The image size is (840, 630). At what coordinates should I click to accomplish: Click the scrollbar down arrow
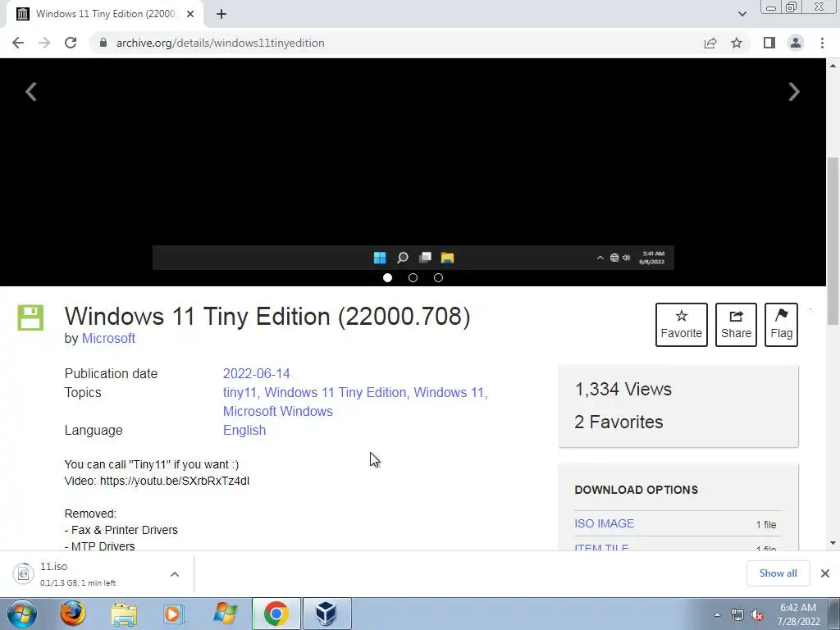(833, 543)
